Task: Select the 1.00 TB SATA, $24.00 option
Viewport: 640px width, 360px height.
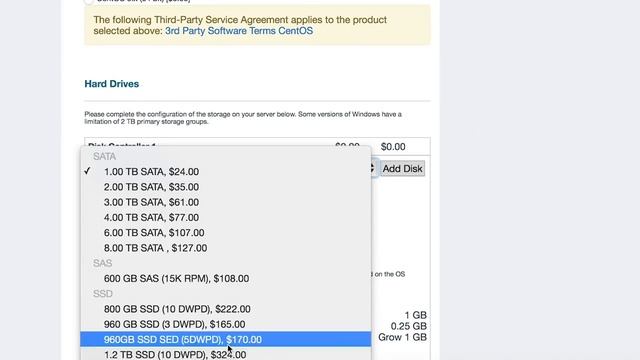Action: click(225, 172)
